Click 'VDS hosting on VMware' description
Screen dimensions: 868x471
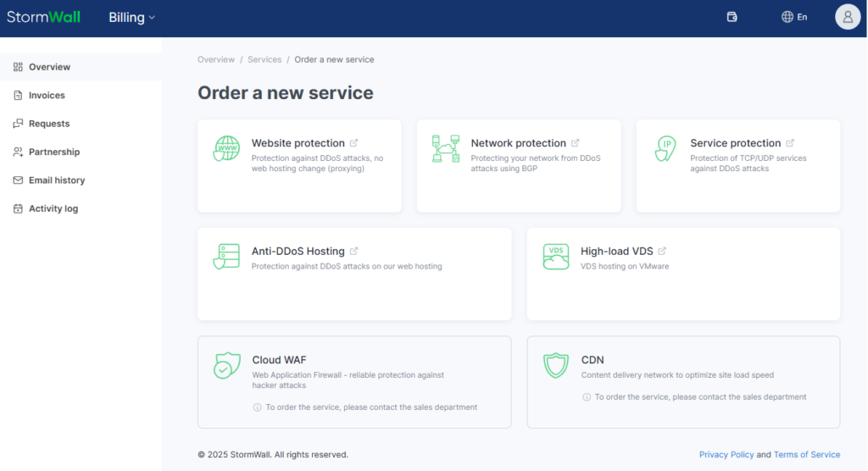tap(625, 266)
